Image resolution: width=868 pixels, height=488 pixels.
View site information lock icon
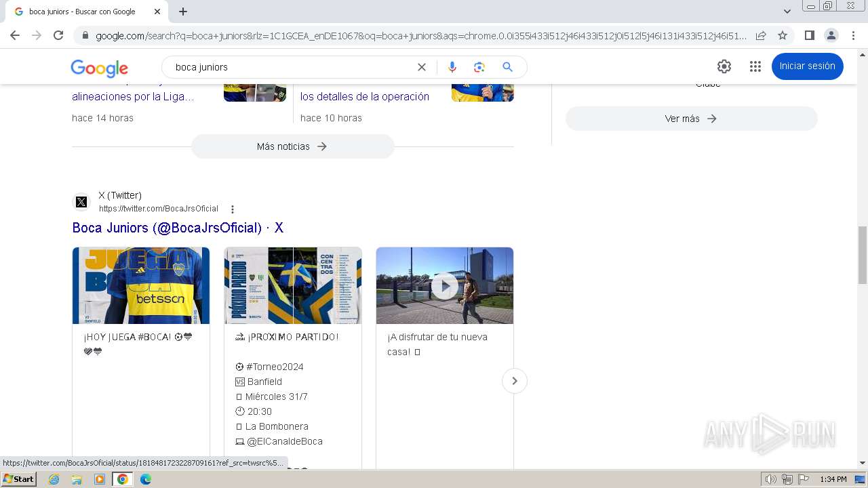click(x=85, y=36)
